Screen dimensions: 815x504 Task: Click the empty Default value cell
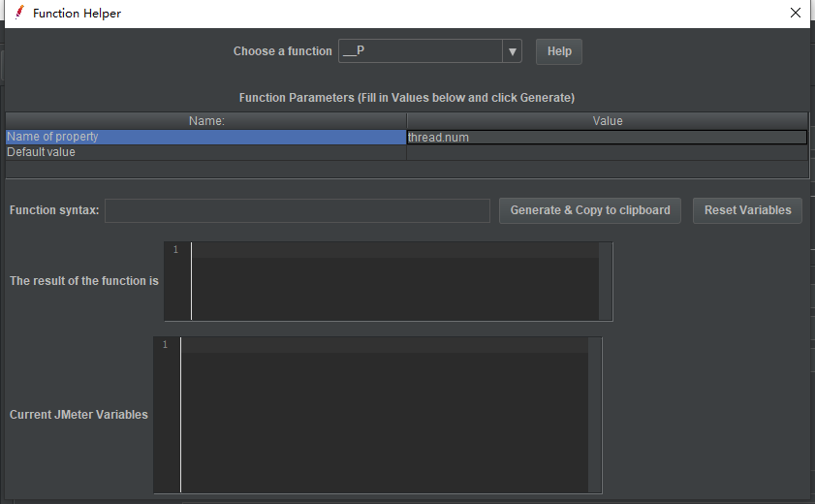[607, 152]
